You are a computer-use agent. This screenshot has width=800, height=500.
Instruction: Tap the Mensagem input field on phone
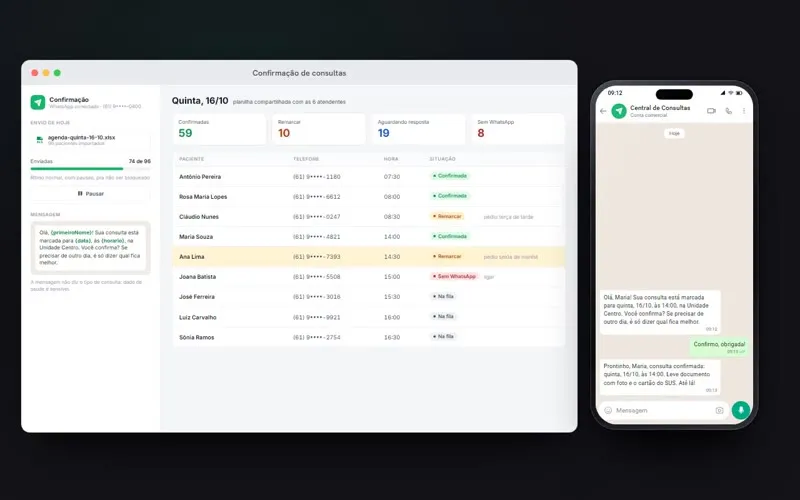[662, 410]
